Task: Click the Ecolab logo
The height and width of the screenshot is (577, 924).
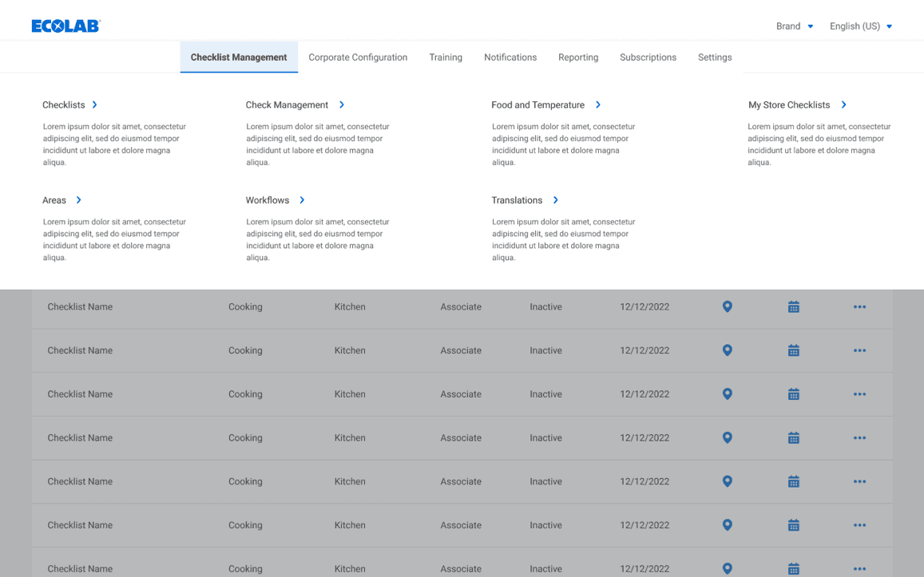Action: click(66, 26)
